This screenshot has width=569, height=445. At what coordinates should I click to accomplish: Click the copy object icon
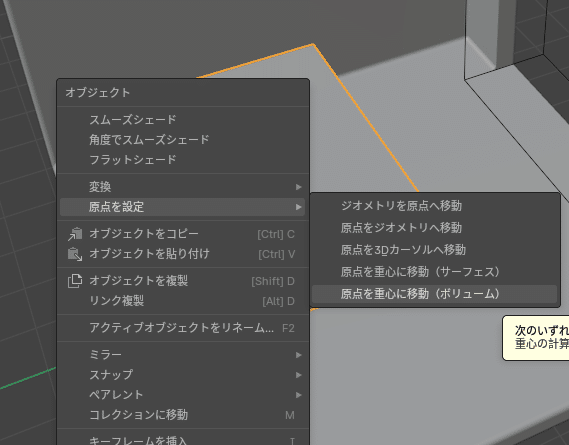(75, 234)
